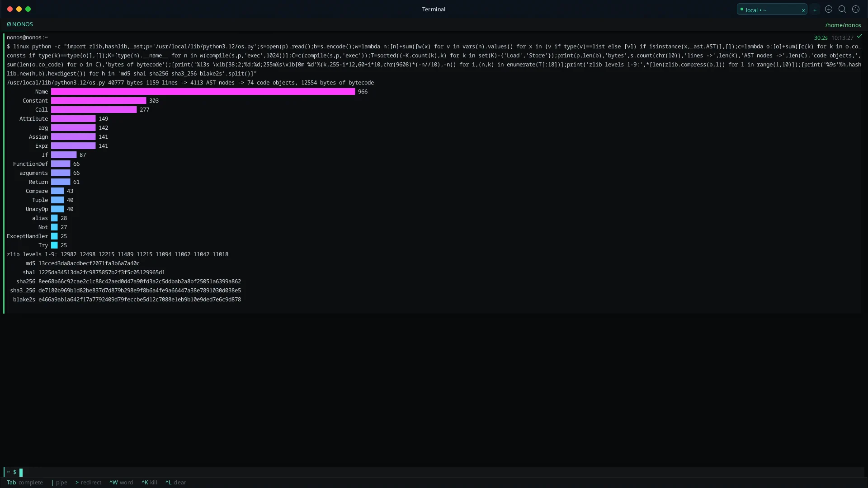Close the 'local • ~' tab
Screen dimensions: 868x488
click(803, 10)
